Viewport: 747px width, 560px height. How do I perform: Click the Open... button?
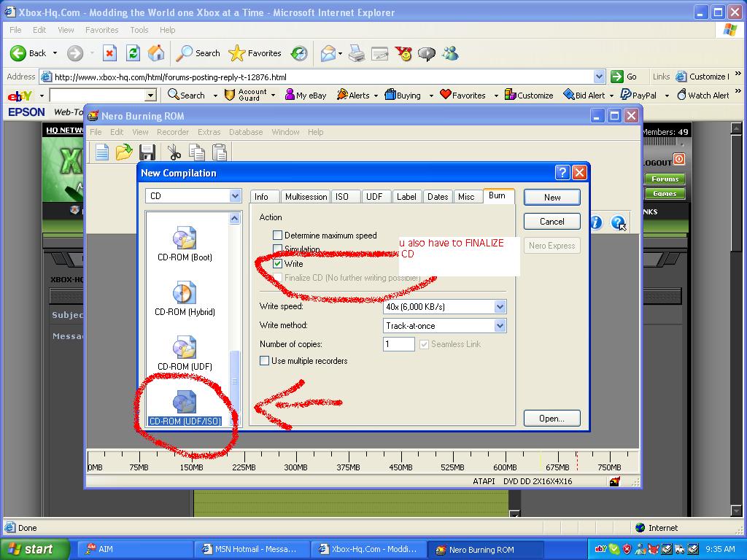click(552, 419)
